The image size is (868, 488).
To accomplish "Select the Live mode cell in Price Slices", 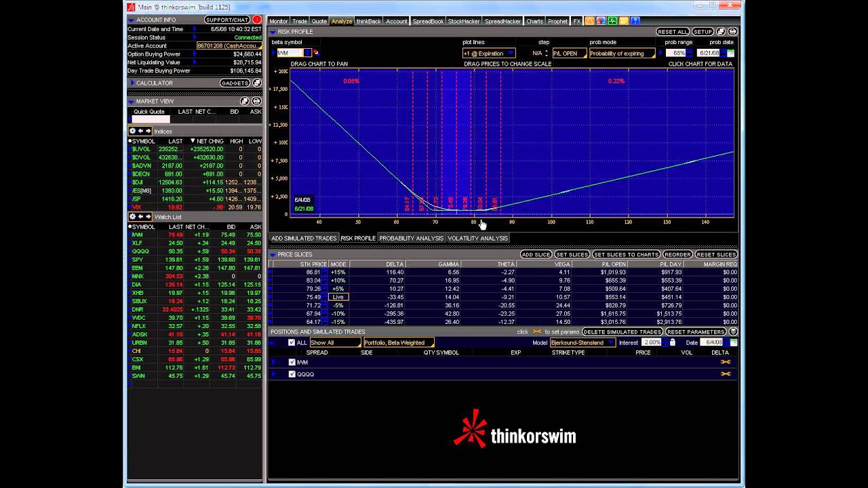I will [x=338, y=297].
